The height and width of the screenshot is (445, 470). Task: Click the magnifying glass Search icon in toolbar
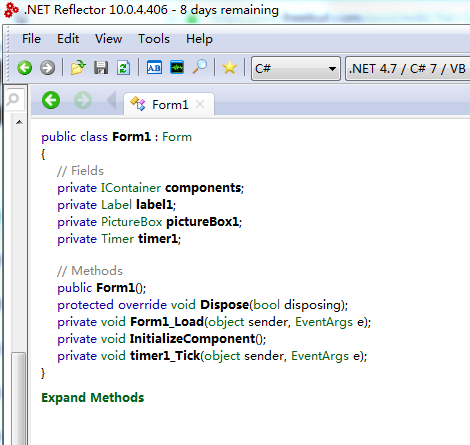click(x=200, y=67)
